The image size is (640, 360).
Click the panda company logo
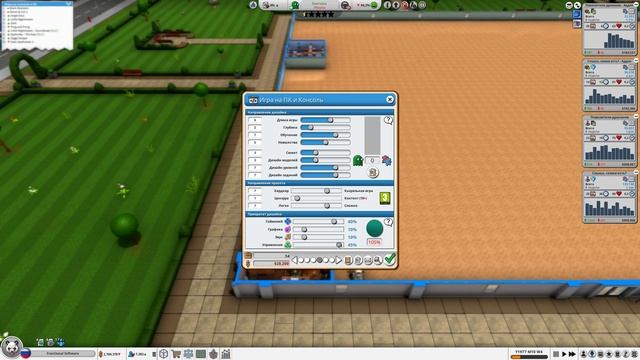(11, 347)
